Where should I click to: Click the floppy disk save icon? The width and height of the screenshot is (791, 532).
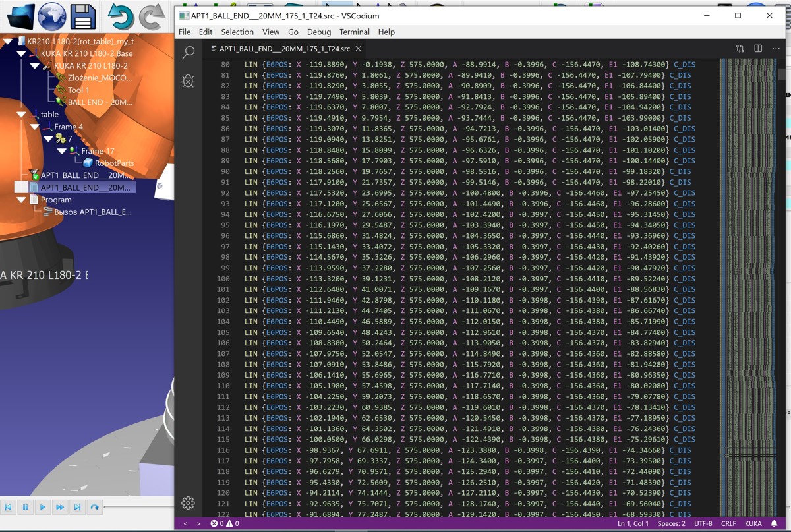pos(84,16)
